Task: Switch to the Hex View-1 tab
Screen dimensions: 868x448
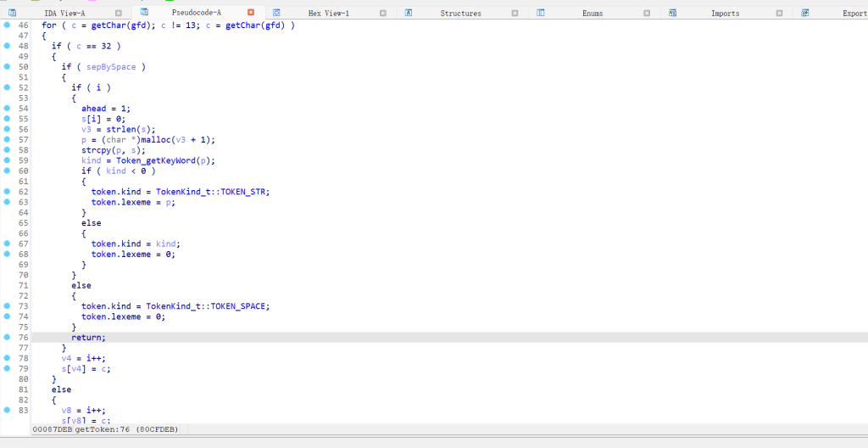Action: 328,14
